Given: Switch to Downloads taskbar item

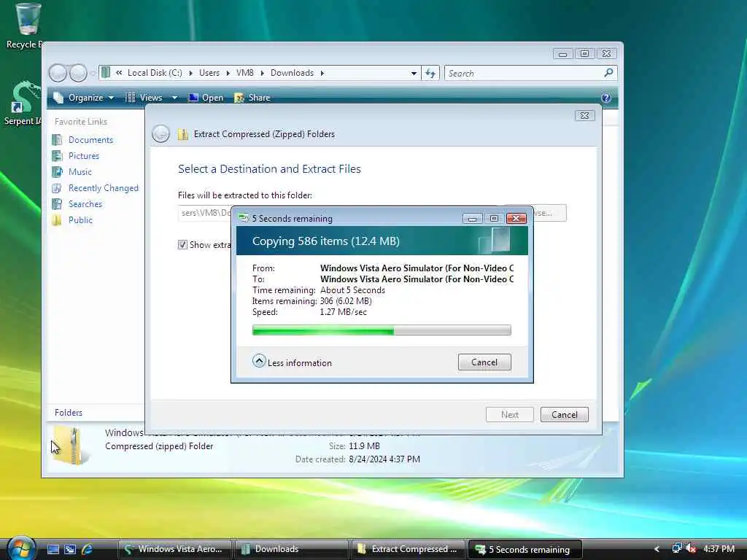Looking at the screenshot, I should coord(291,549).
